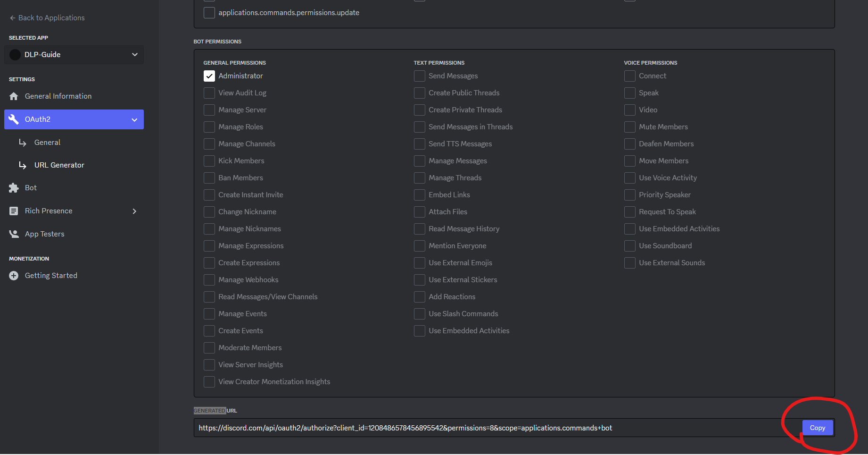Click the Rich Presence document icon
868x455 pixels.
point(14,211)
